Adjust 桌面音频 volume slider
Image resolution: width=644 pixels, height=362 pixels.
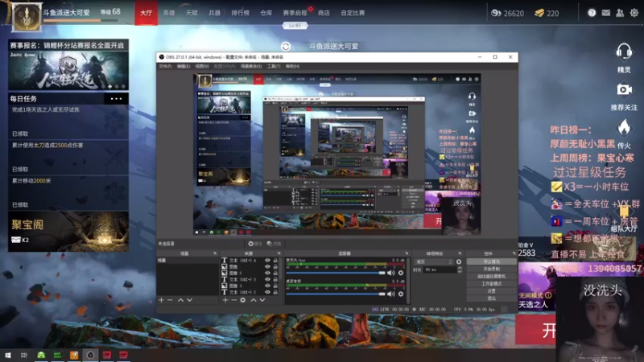336,294
